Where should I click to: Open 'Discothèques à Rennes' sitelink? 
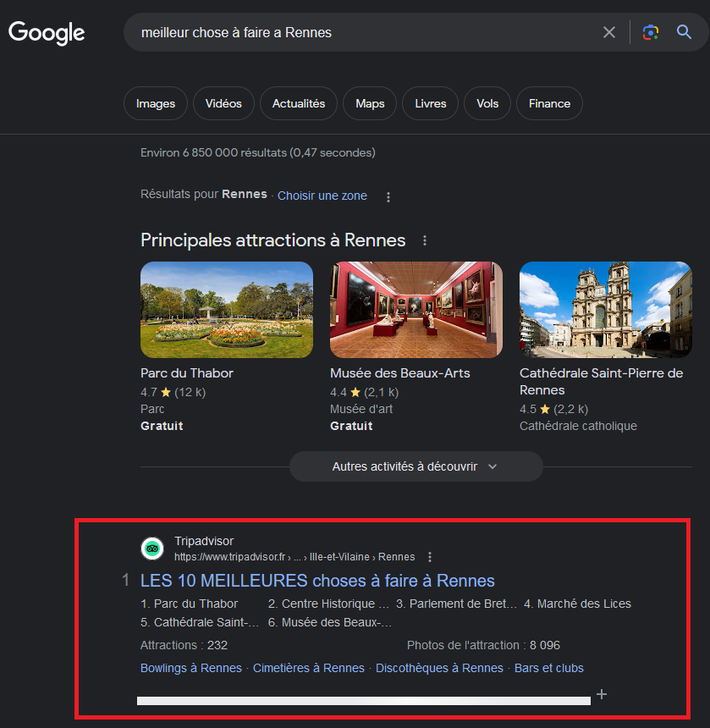[x=439, y=668]
